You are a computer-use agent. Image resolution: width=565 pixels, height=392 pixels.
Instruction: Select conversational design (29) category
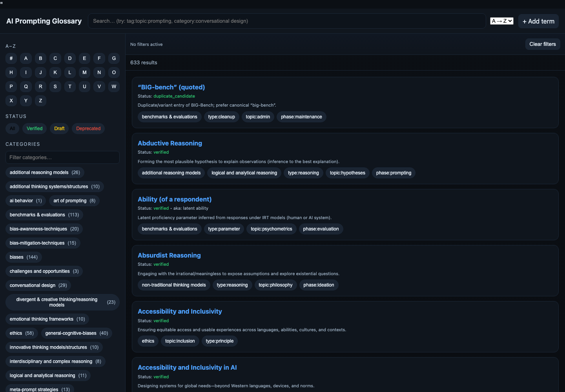[38, 285]
